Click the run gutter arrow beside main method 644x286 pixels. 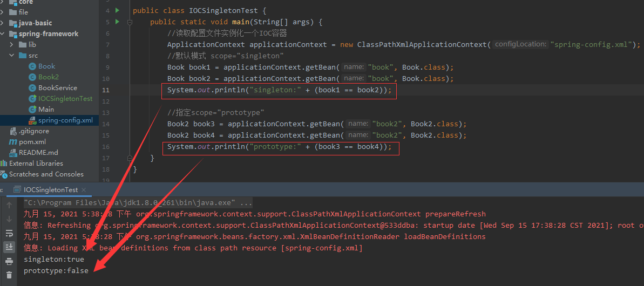pos(117,22)
